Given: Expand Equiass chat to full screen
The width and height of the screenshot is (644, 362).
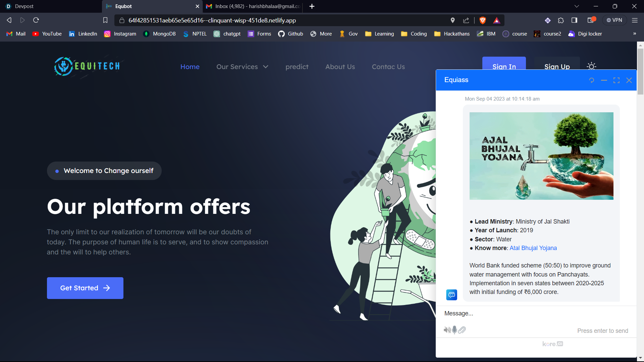Looking at the screenshot, I should (x=616, y=80).
